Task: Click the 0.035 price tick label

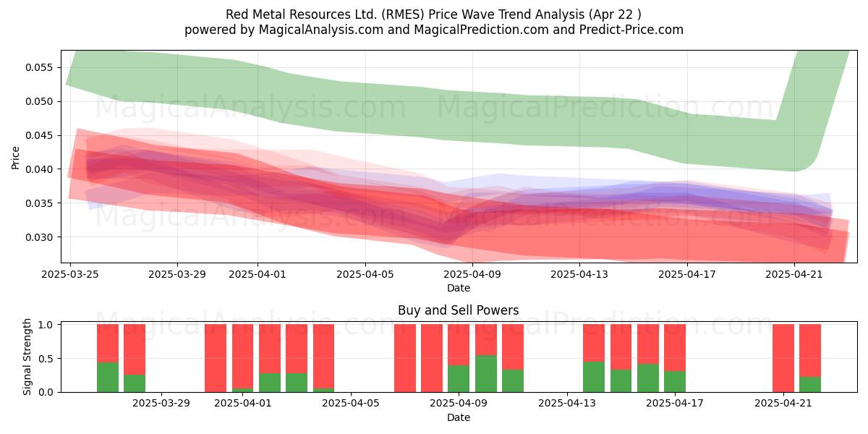Action: [x=41, y=203]
